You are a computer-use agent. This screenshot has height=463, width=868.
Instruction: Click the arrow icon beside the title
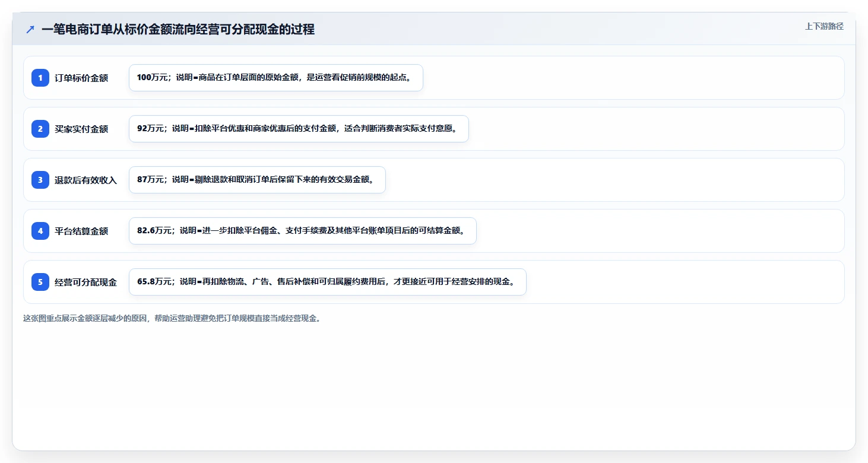coord(30,29)
